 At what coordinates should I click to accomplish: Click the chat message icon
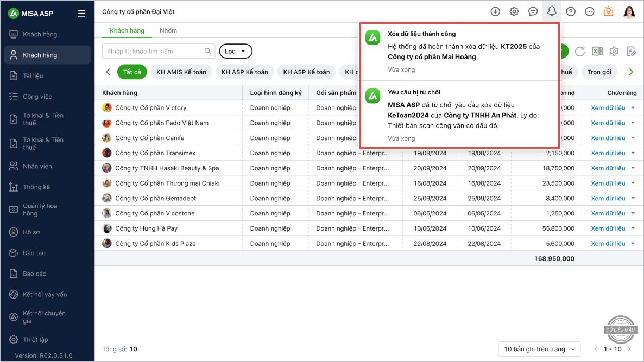click(533, 11)
